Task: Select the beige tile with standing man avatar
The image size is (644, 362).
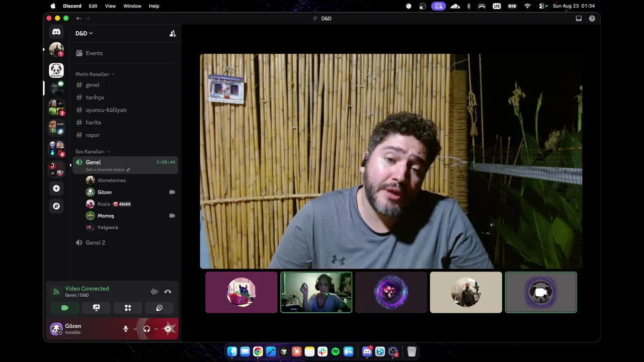Action: [x=466, y=293]
